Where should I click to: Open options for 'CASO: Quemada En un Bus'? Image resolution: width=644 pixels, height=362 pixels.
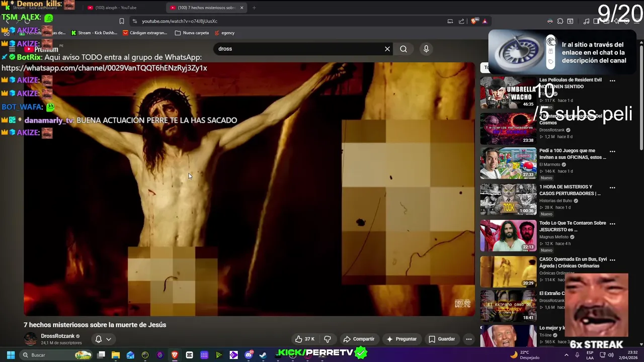point(612,259)
